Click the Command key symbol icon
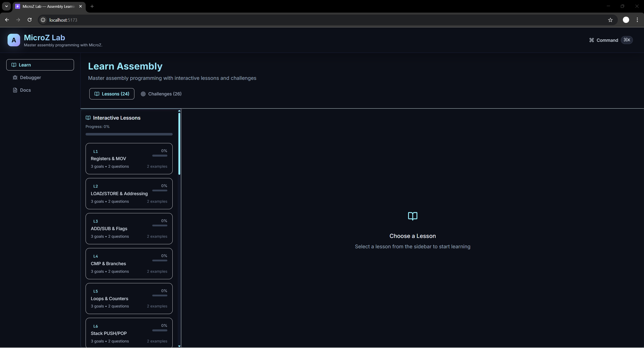The height and width of the screenshot is (348, 644). pyautogui.click(x=591, y=40)
